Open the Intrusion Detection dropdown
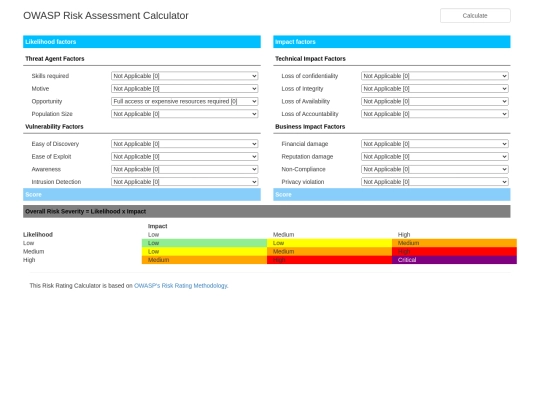Image resolution: width=540 pixels, height=405 pixels. coord(184,181)
